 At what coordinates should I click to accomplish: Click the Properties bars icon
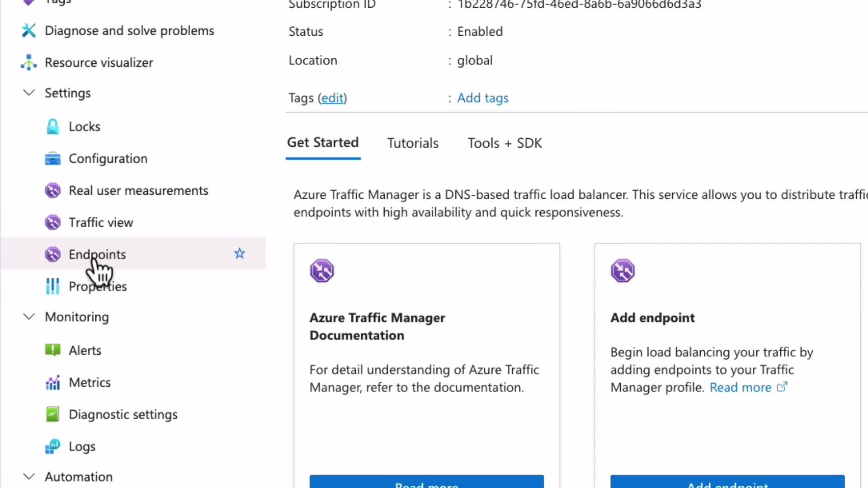(52, 286)
